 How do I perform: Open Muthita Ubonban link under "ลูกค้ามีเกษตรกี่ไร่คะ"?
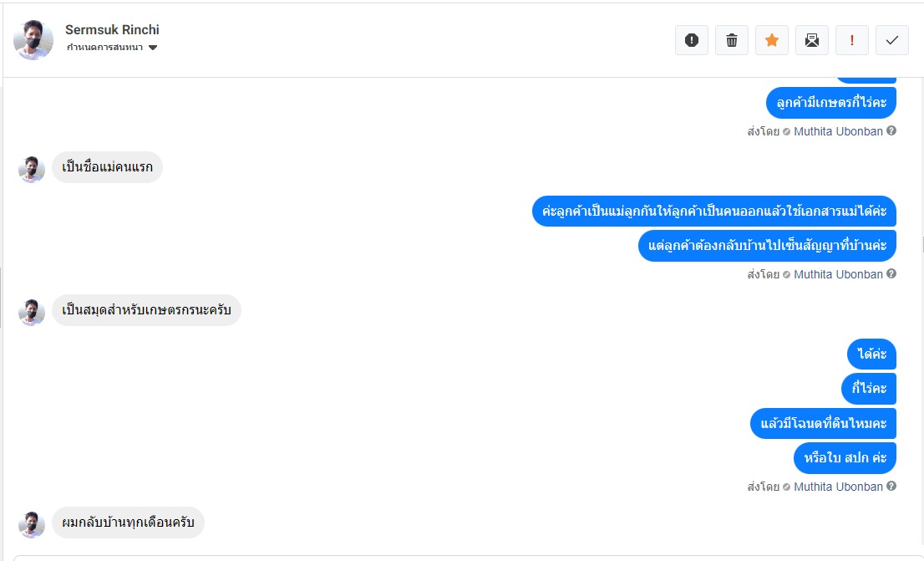[838, 131]
